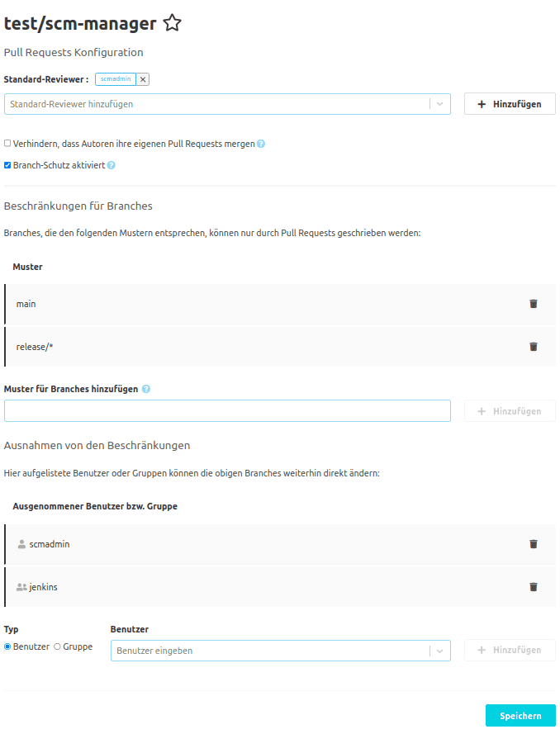Disable Branch-Schutz aktiviert checkbox

click(7, 164)
